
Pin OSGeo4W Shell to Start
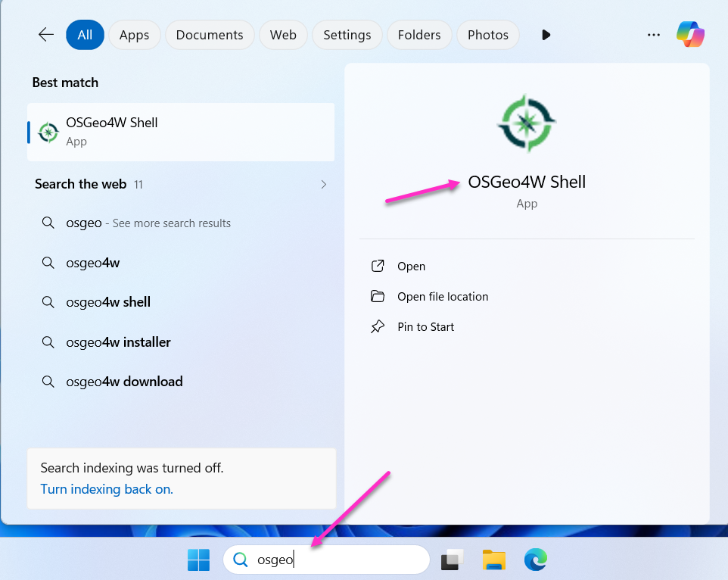point(425,327)
